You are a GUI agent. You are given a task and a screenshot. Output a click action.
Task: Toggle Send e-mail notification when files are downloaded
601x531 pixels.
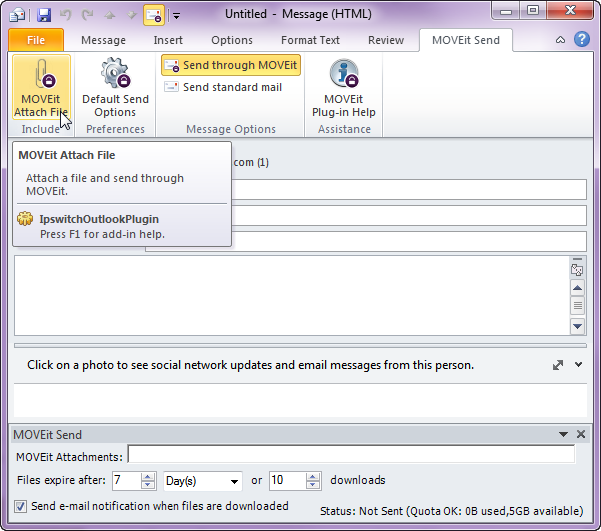(20, 506)
